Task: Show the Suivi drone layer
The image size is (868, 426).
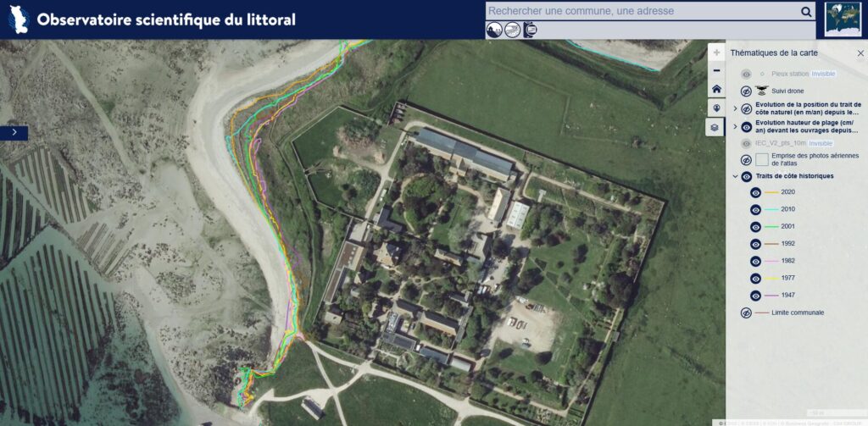Action: pos(746,91)
